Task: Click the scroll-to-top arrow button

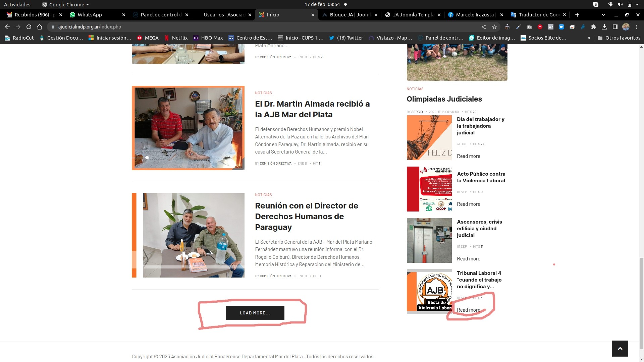Action: 620,349
